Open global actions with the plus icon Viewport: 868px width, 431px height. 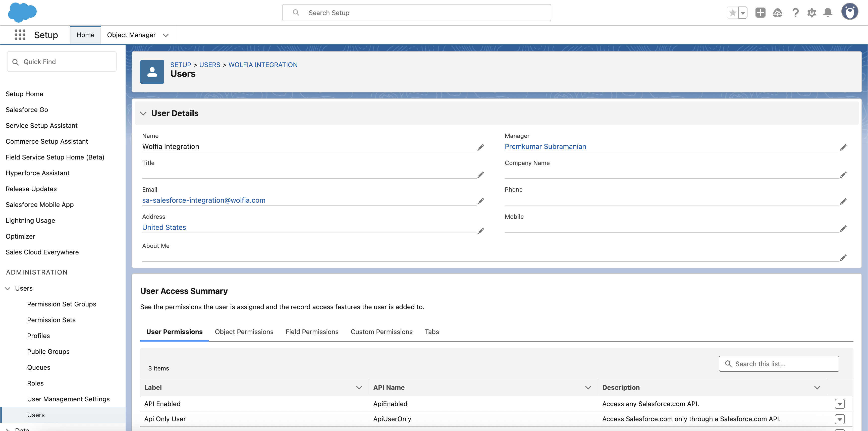click(760, 13)
